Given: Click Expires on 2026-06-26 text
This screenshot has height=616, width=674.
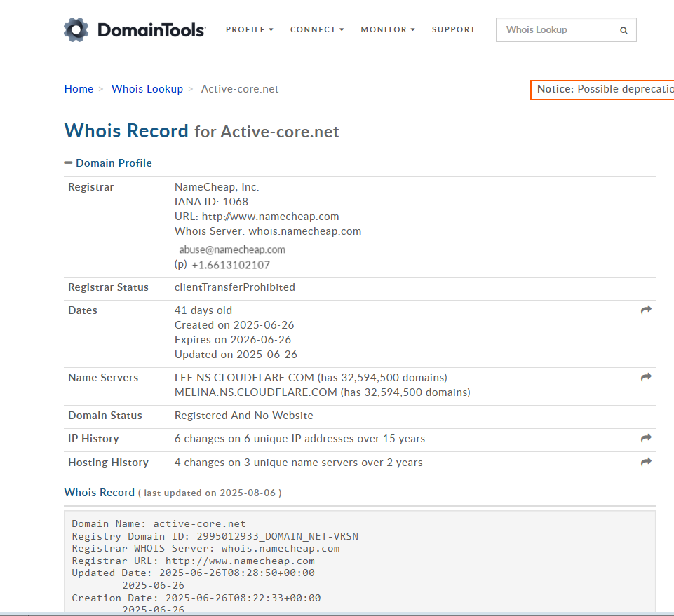Looking at the screenshot, I should (x=233, y=339).
